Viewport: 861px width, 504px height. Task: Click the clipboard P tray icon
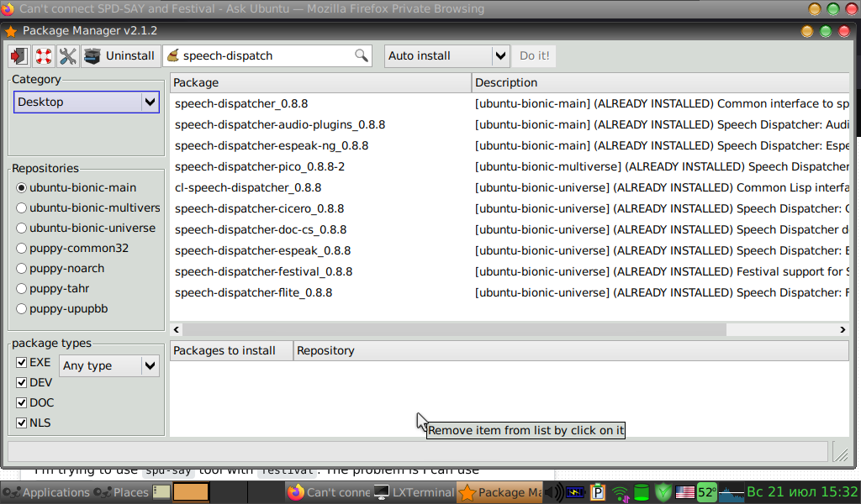(x=598, y=492)
